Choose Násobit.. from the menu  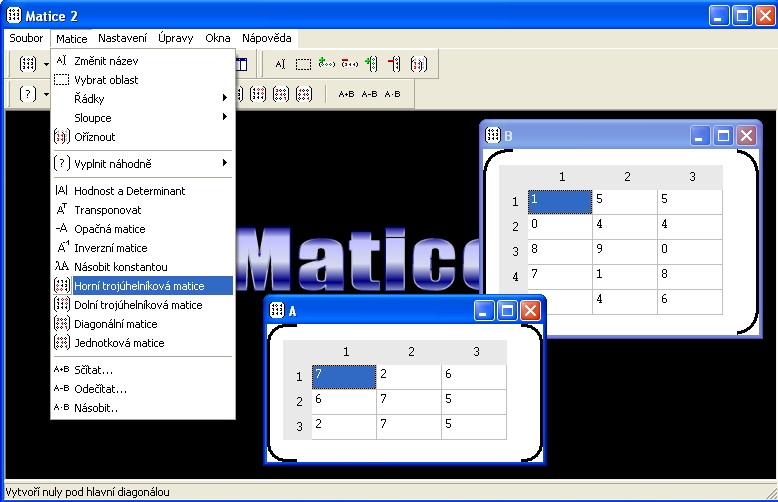tap(143, 408)
